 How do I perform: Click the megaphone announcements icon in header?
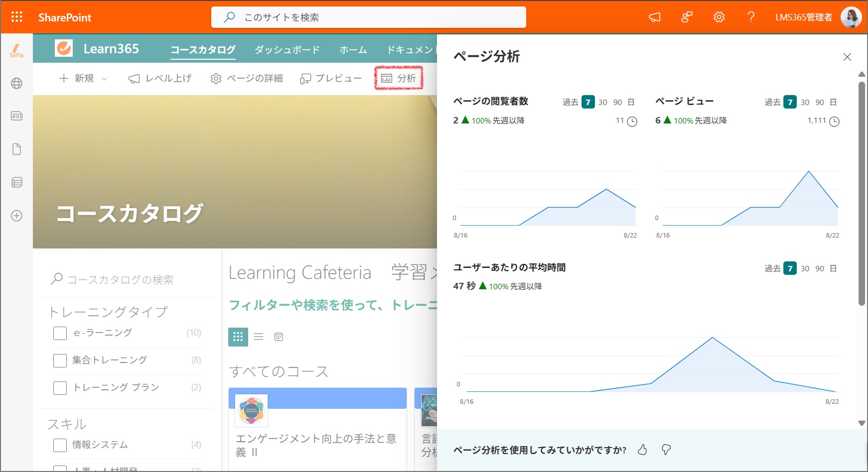(x=654, y=17)
